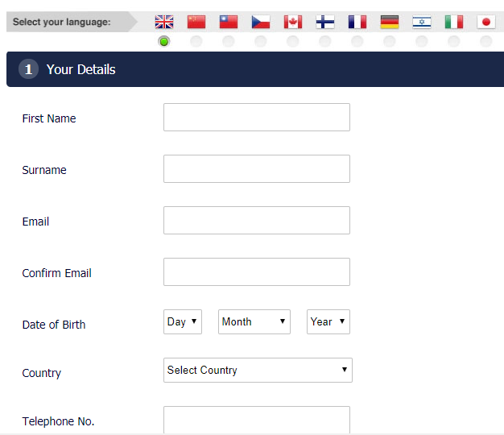Select radio button under Italy flag
The width and height of the screenshot is (504, 435).
click(454, 41)
